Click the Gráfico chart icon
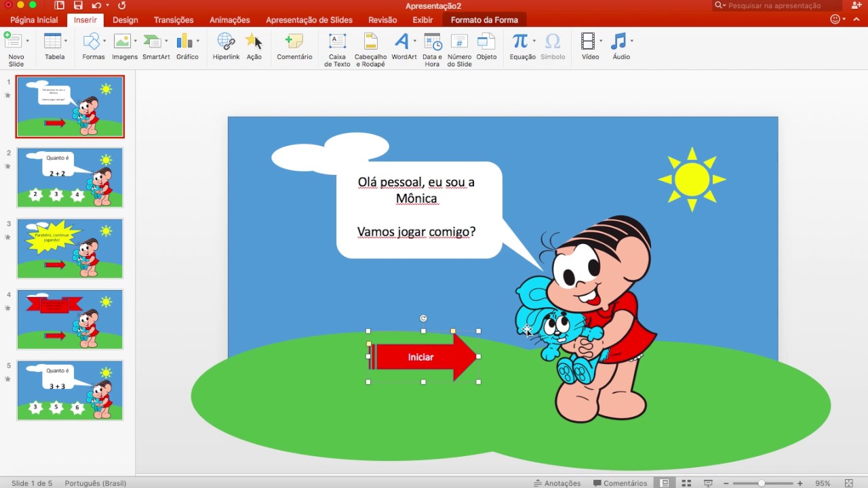Viewport: 868px width, 488px height. click(x=184, y=41)
